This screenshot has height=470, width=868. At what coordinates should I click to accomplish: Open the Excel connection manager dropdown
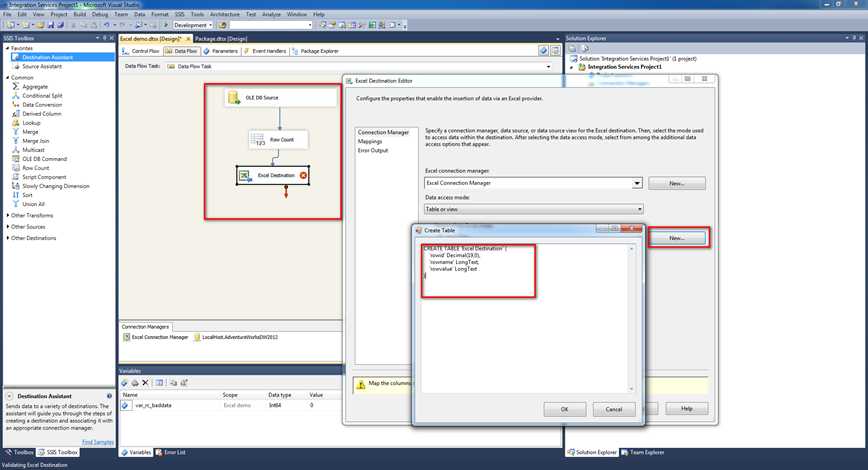(x=637, y=183)
